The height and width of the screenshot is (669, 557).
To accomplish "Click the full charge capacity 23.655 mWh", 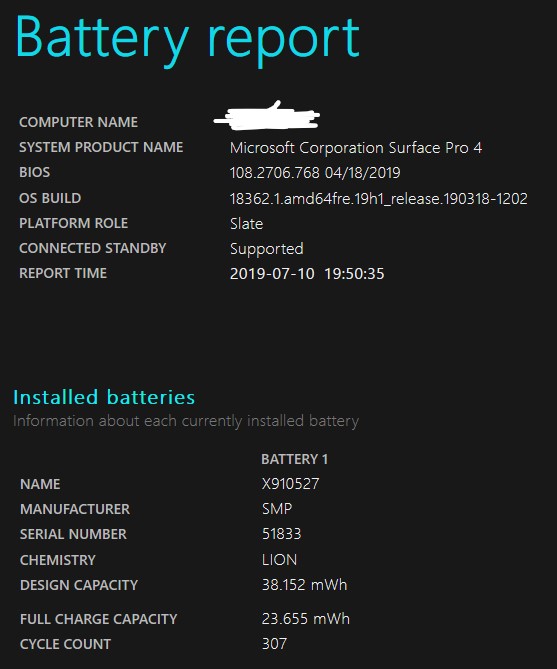I will 306,619.
